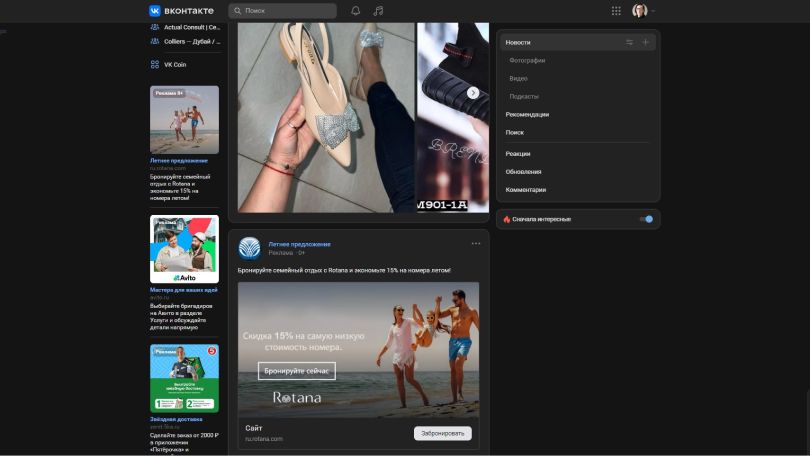The height and width of the screenshot is (456, 810).
Task: Open the 'Летнее предложение' post title link
Action: click(x=299, y=244)
